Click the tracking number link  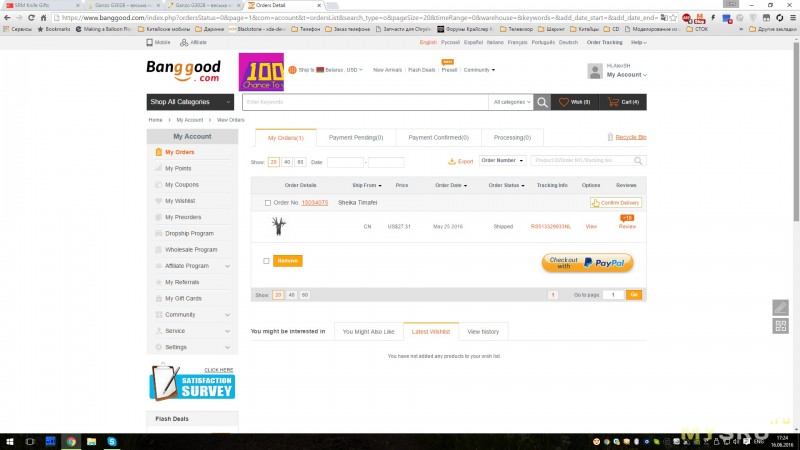coord(551,227)
